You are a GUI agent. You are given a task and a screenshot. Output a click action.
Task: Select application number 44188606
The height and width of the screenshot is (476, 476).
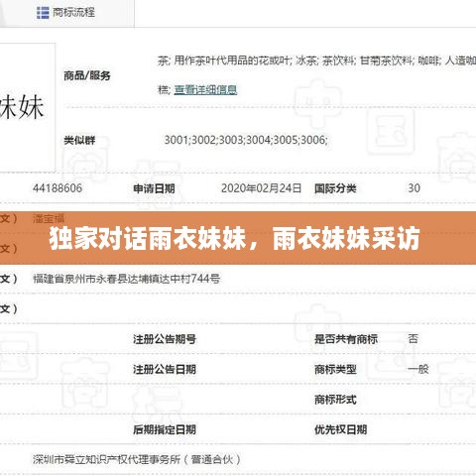click(x=58, y=188)
